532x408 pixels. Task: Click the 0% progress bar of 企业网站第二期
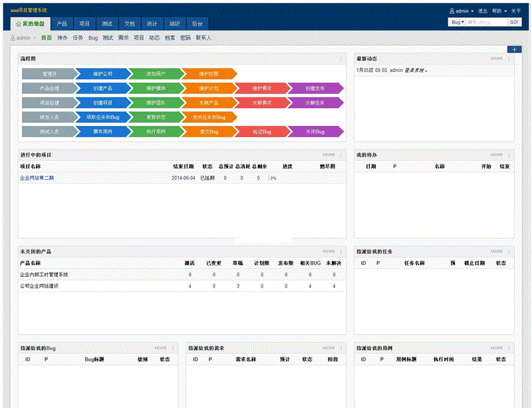[273, 178]
